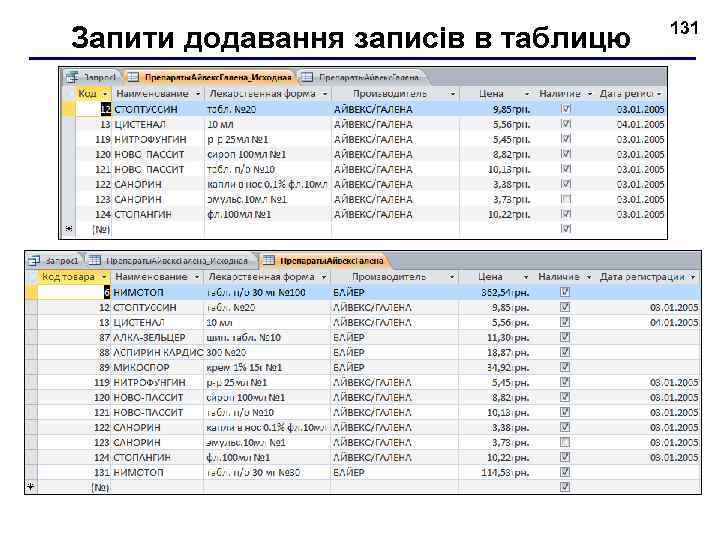The width and height of the screenshot is (720, 540).
Task: Click code 87 cell in lower table
Action: [x=74, y=338]
